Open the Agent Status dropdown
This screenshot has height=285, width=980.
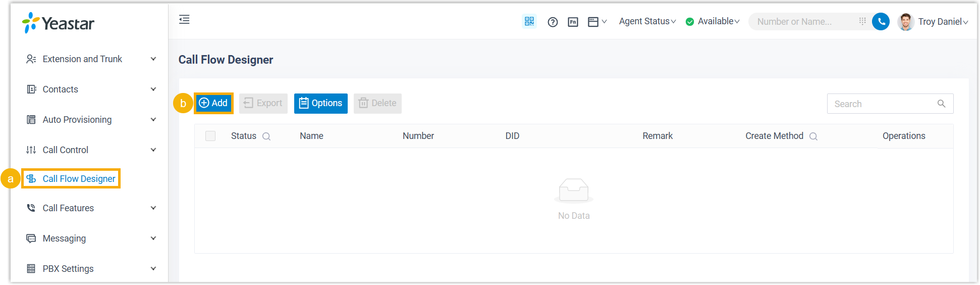(x=647, y=21)
